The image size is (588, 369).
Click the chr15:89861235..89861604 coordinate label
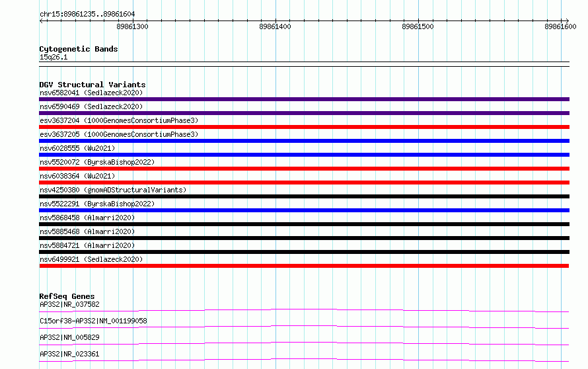coord(87,15)
